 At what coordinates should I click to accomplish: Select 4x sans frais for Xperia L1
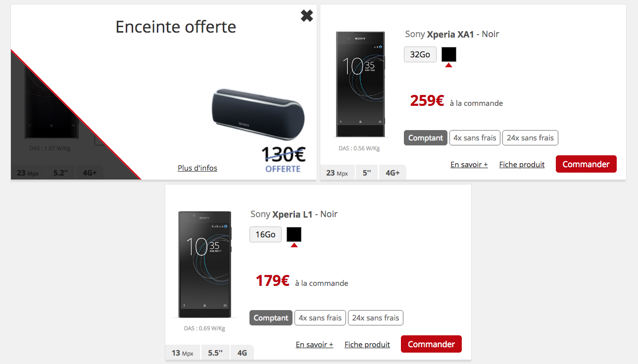pos(320,318)
